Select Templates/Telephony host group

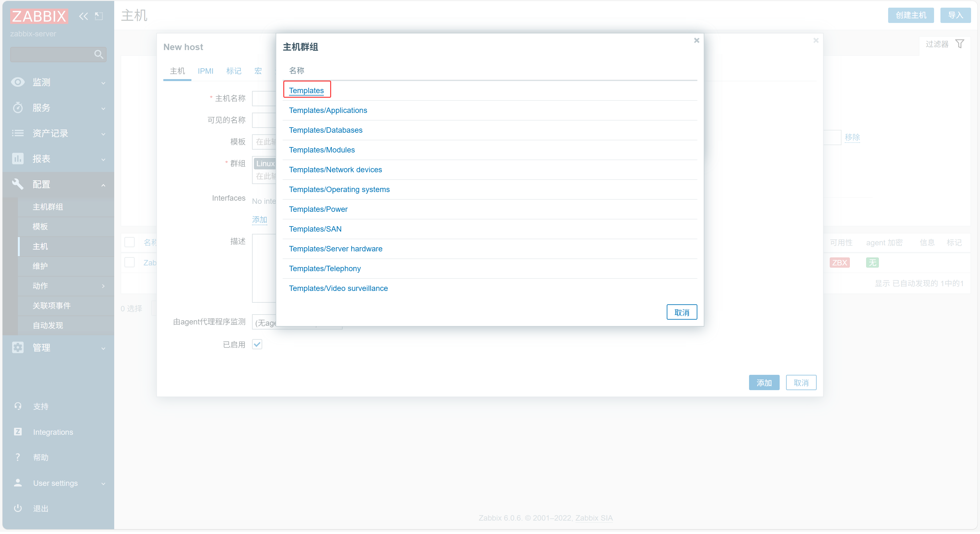click(325, 269)
